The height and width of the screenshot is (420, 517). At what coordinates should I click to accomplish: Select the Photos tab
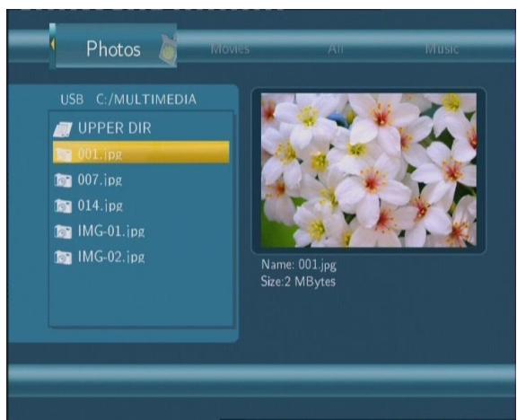coord(113,46)
